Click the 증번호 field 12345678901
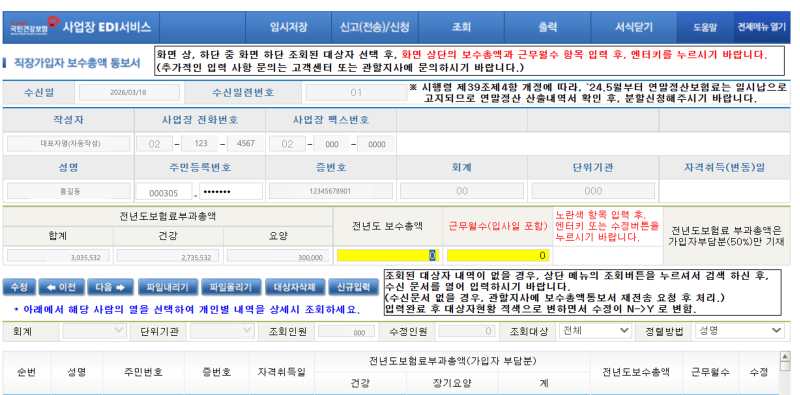Viewport: 800px width, 395px height. tap(330, 191)
